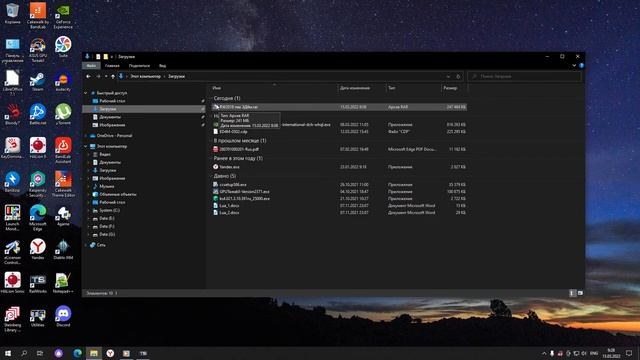Select Музыка folder in sidebar
Image resolution: width=640 pixels, height=360 pixels.
click(107, 186)
